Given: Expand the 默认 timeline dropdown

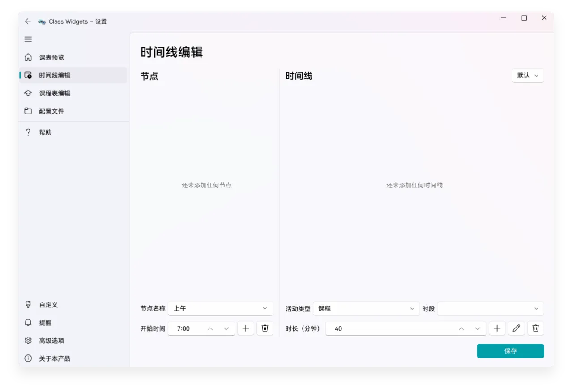Looking at the screenshot, I should (x=528, y=76).
